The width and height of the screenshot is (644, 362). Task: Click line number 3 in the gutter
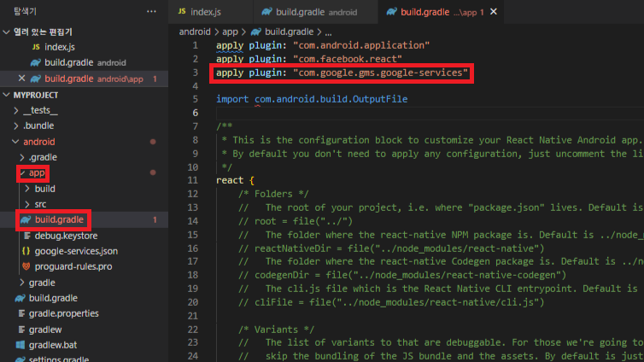[195, 73]
